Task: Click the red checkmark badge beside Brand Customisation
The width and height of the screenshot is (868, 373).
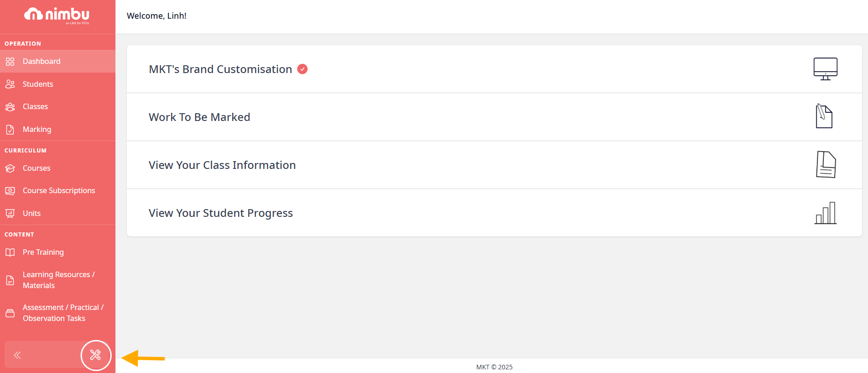Action: pos(302,69)
